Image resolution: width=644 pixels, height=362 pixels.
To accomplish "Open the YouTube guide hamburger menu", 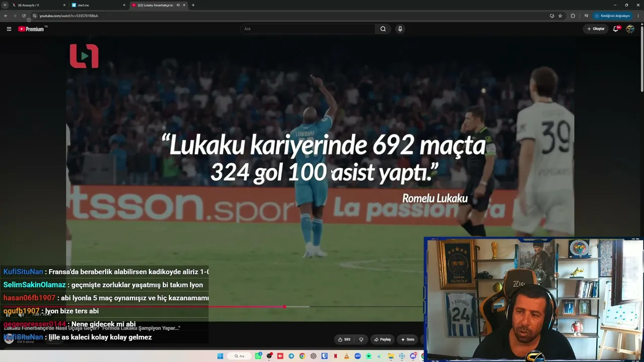I will (x=9, y=29).
